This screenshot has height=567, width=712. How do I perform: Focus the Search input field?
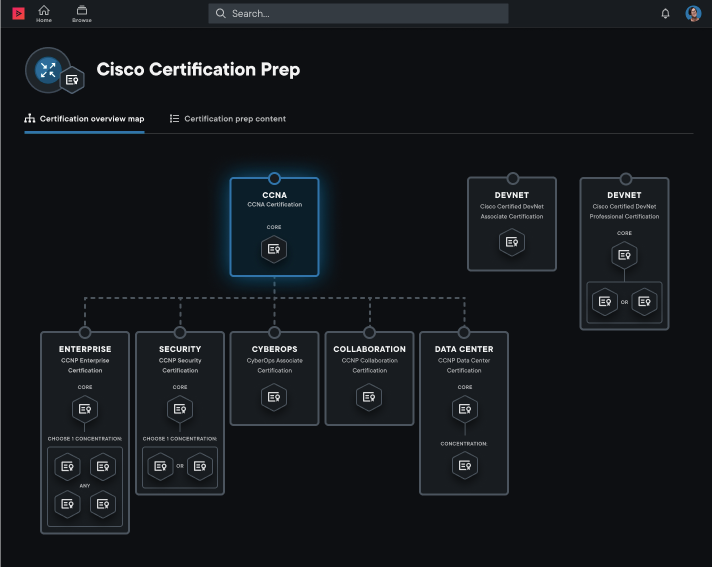pos(358,14)
